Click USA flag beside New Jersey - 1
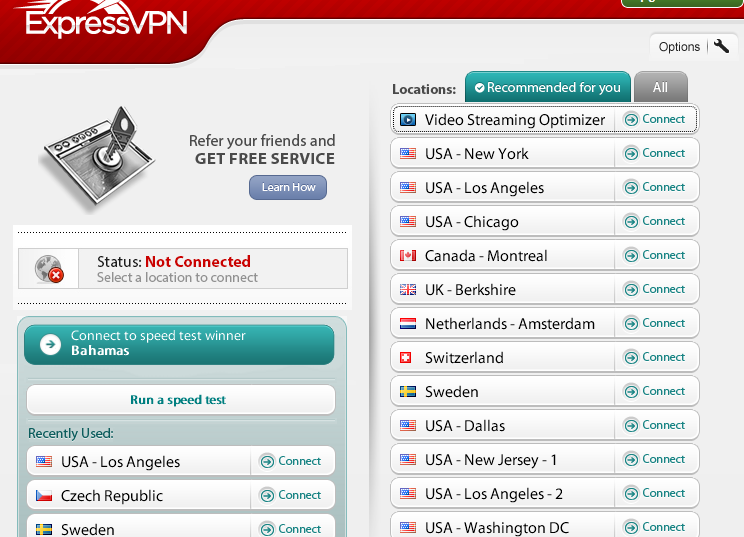Viewport: 744px width, 537px height. [408, 460]
